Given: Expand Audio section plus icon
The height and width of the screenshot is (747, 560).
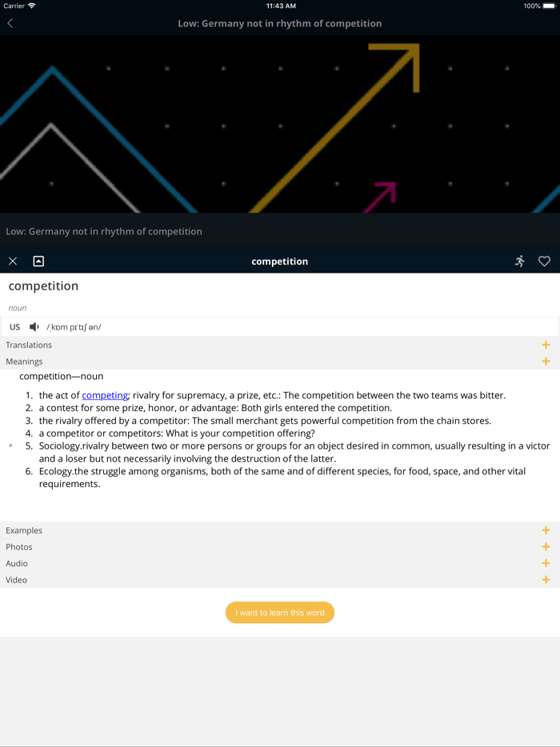Looking at the screenshot, I should tap(546, 564).
